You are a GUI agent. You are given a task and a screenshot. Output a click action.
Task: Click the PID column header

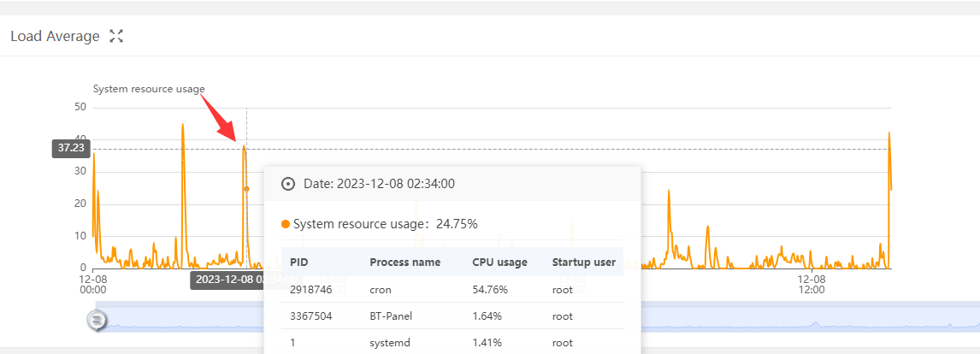click(298, 262)
